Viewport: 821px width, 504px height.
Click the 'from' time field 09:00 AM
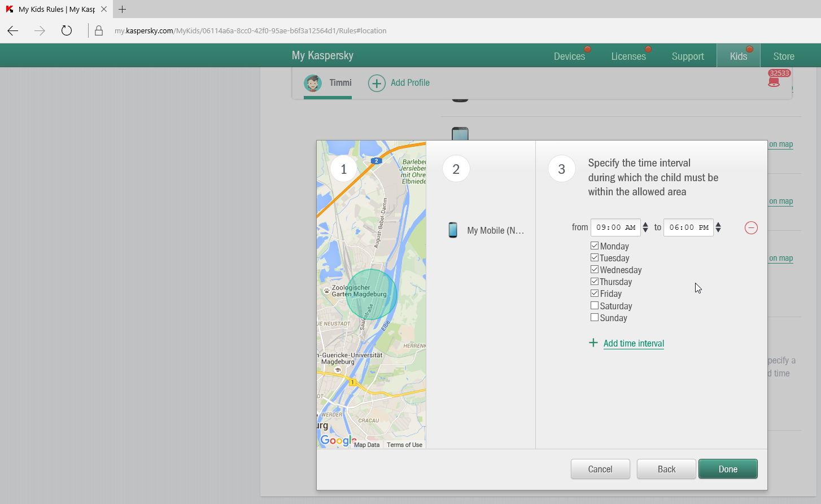(615, 227)
